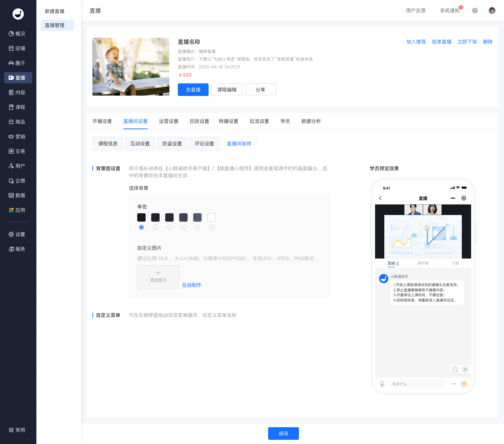
Task: Click the 在线制作 link
Action: tap(192, 285)
